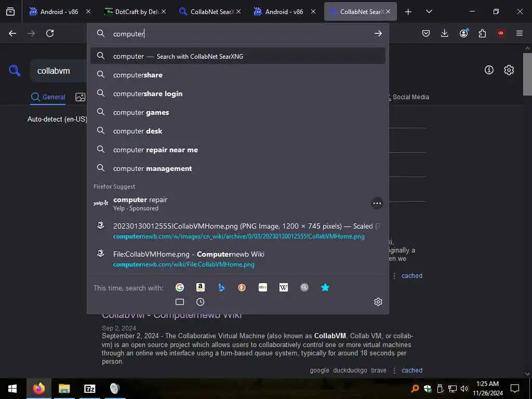The width and height of the screenshot is (532, 399).
Task: Click address bar containing 'computer'
Action: point(237,33)
